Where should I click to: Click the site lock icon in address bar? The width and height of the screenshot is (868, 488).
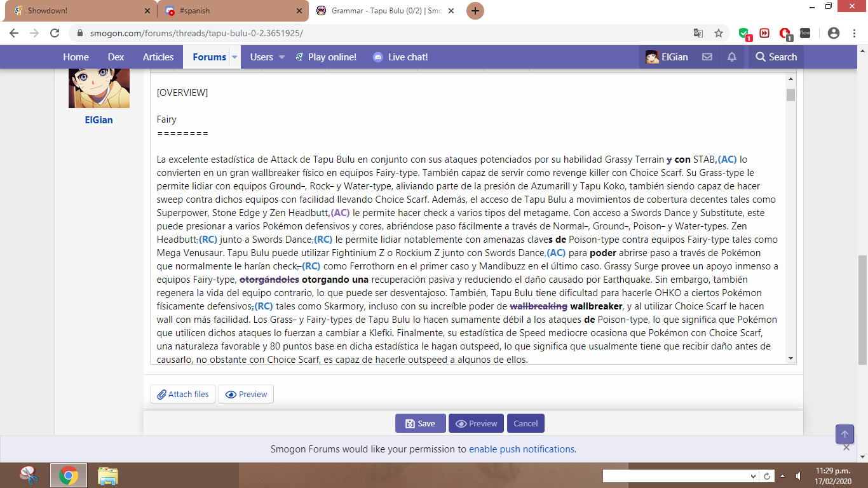pos(79,33)
